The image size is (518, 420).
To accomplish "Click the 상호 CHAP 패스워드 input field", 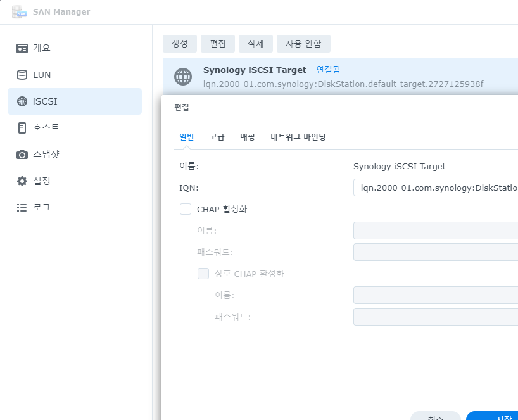I will click(x=436, y=317).
